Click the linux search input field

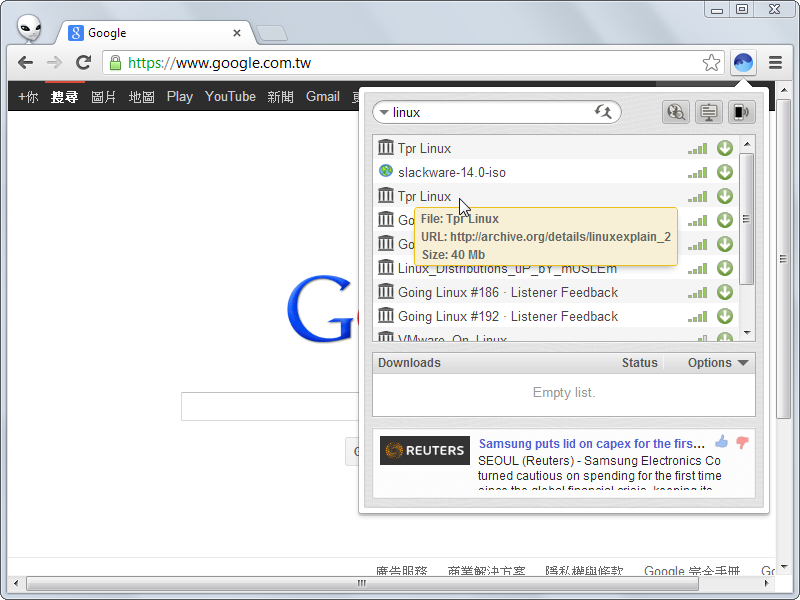pyautogui.click(x=490, y=112)
